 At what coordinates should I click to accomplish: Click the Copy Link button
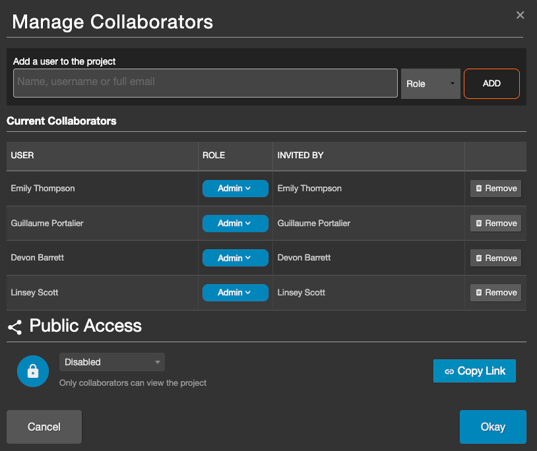click(x=474, y=371)
